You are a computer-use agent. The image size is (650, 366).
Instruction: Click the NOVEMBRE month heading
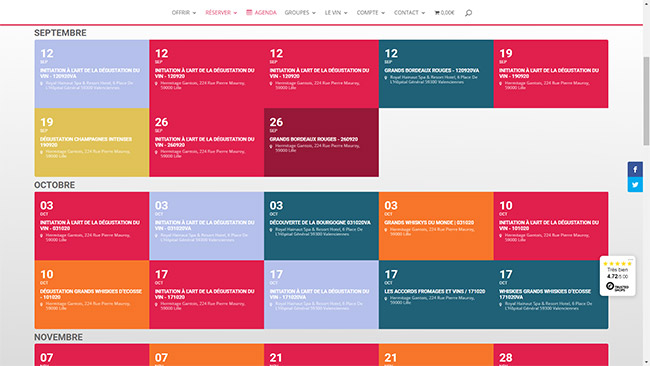(58, 337)
